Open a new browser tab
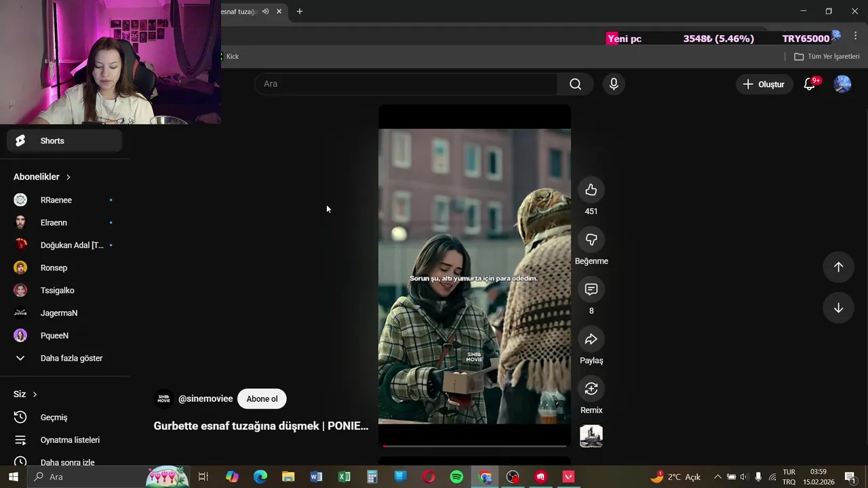 (x=300, y=12)
